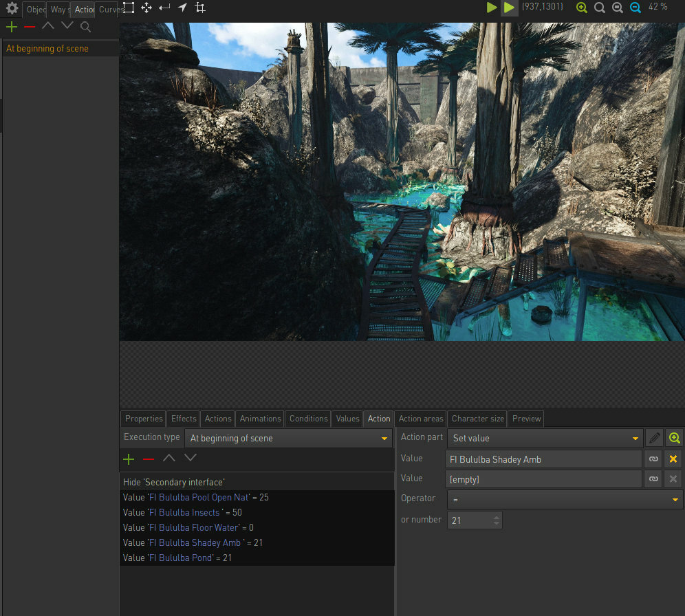
Task: Click the pencil edit icon beside Action part
Action: coord(654,438)
